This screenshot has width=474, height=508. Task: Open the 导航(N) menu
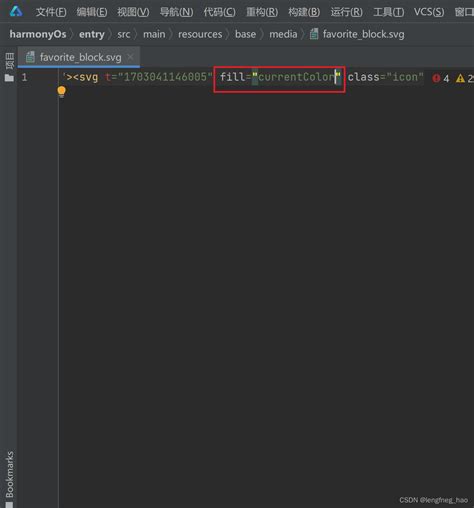point(176,12)
